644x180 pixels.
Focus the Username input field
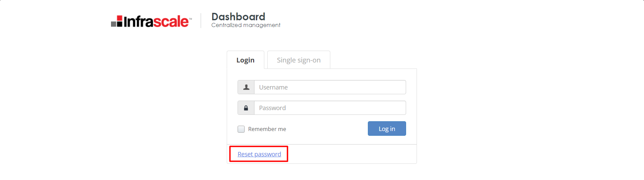(x=330, y=87)
